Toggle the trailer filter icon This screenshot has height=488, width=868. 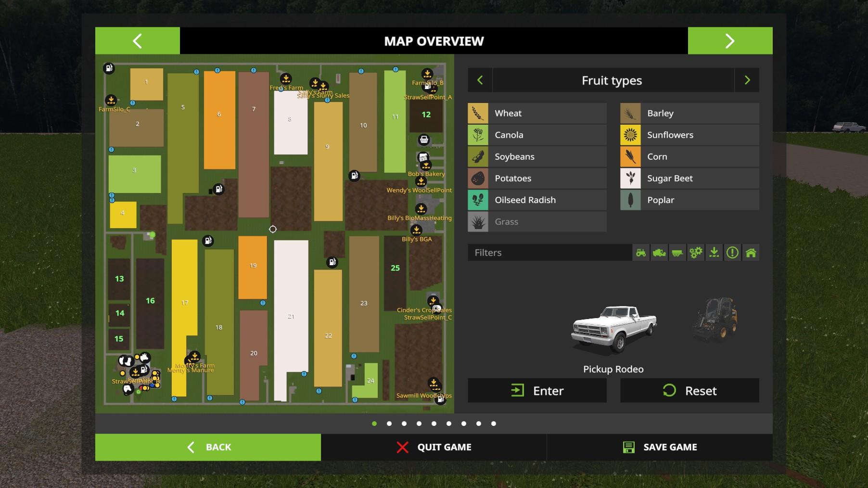(677, 253)
